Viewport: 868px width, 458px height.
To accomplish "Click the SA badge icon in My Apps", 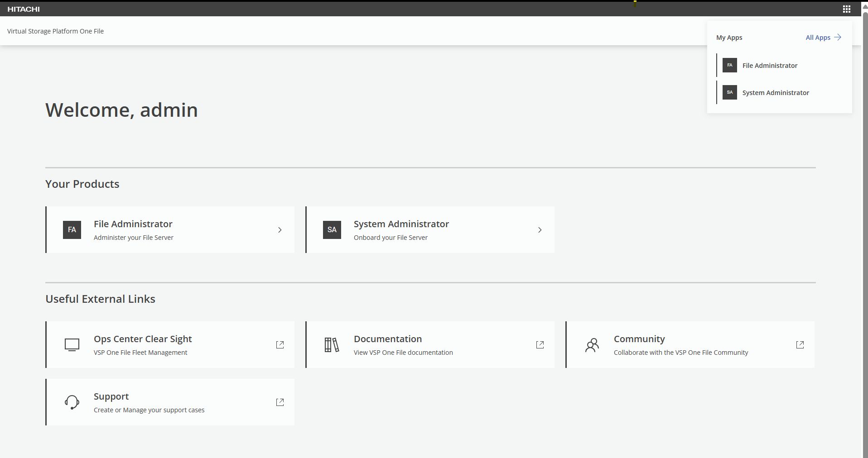I will 729,92.
